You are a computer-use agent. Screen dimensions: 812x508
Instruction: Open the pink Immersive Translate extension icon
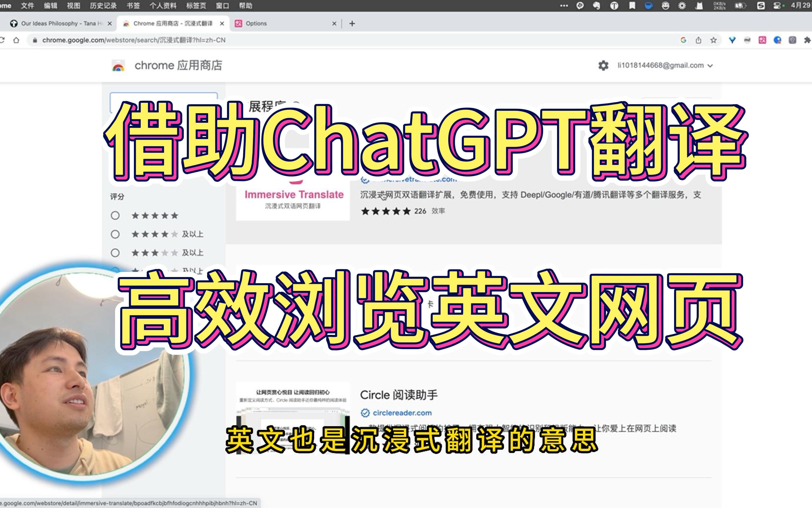[x=762, y=40]
